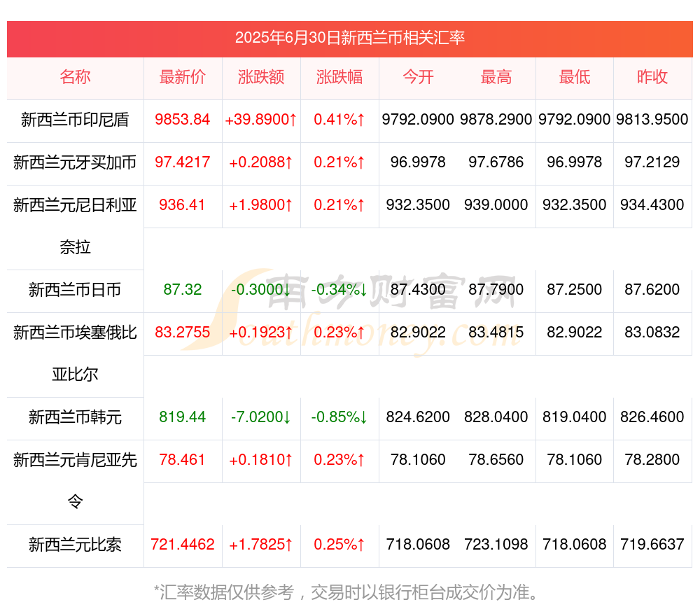Click the previous close 826.4600
Screen dimensions: 700x614
coord(652,417)
